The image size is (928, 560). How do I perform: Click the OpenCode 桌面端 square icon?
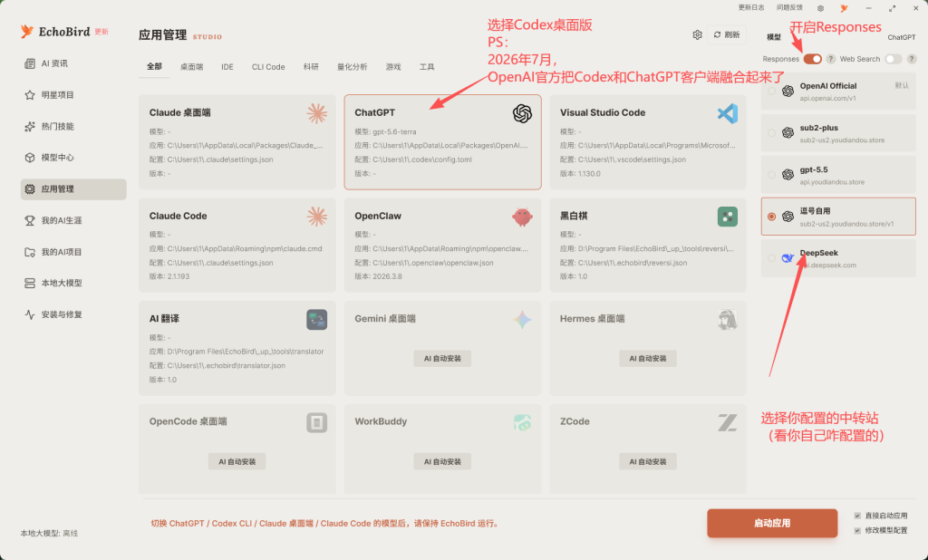[x=316, y=422]
